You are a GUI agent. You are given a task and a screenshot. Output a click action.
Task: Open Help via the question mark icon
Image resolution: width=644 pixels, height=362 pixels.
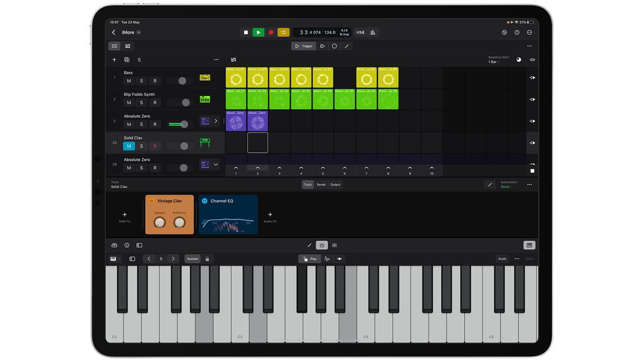(x=517, y=32)
